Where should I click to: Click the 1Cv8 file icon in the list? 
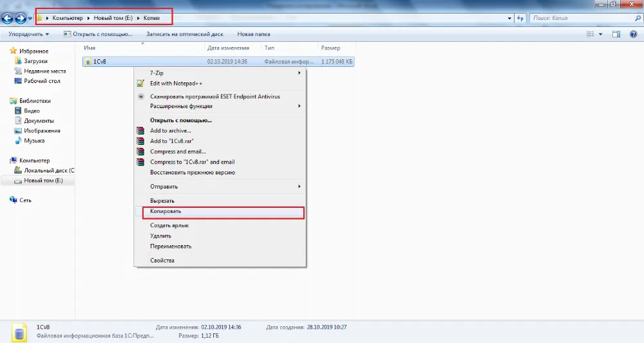click(88, 62)
